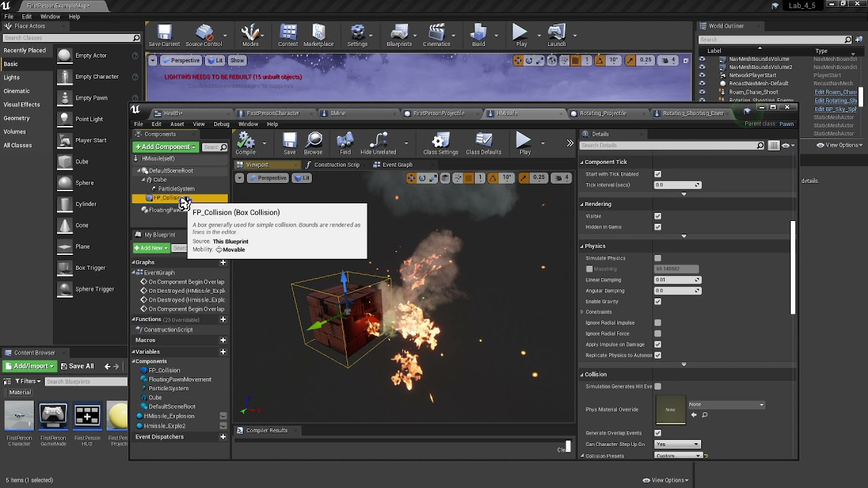Open Add Component dropdown
This screenshot has height=488, width=868.
[x=165, y=147]
